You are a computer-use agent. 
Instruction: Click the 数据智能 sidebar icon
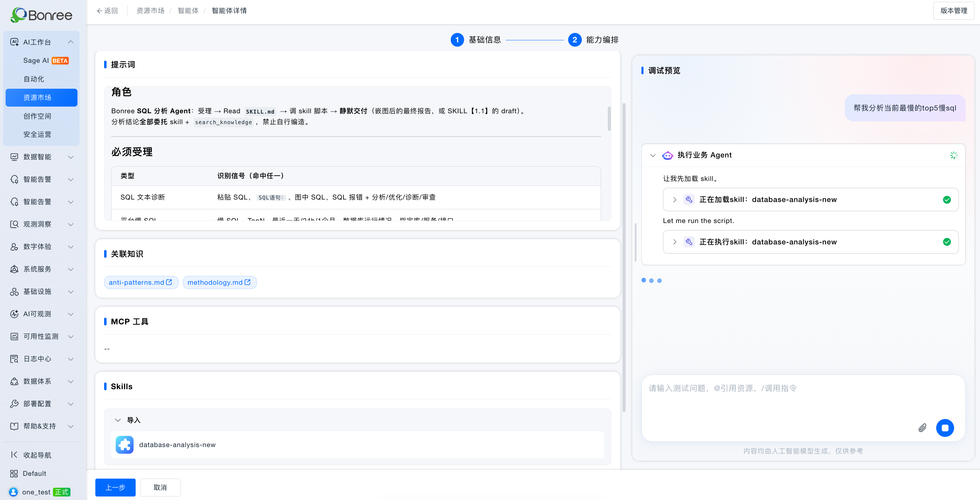[x=14, y=157]
